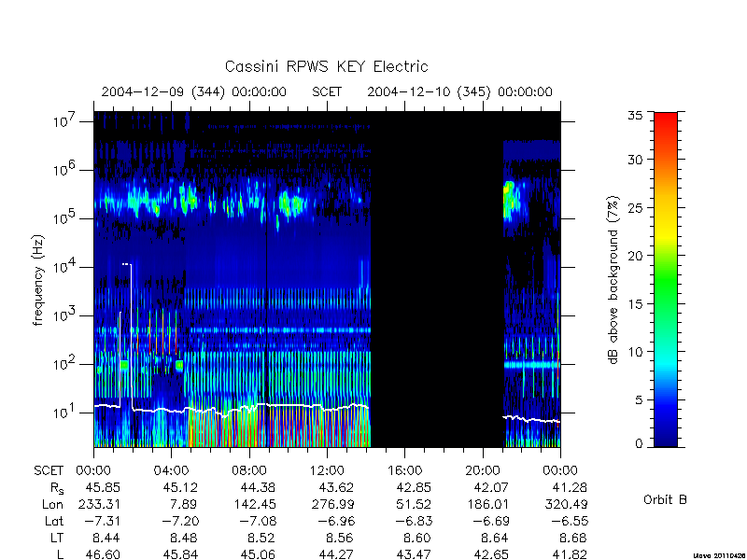Screen dimensions: 747x560
Task: Click the Lat value '-6.55'
Action: point(570,522)
